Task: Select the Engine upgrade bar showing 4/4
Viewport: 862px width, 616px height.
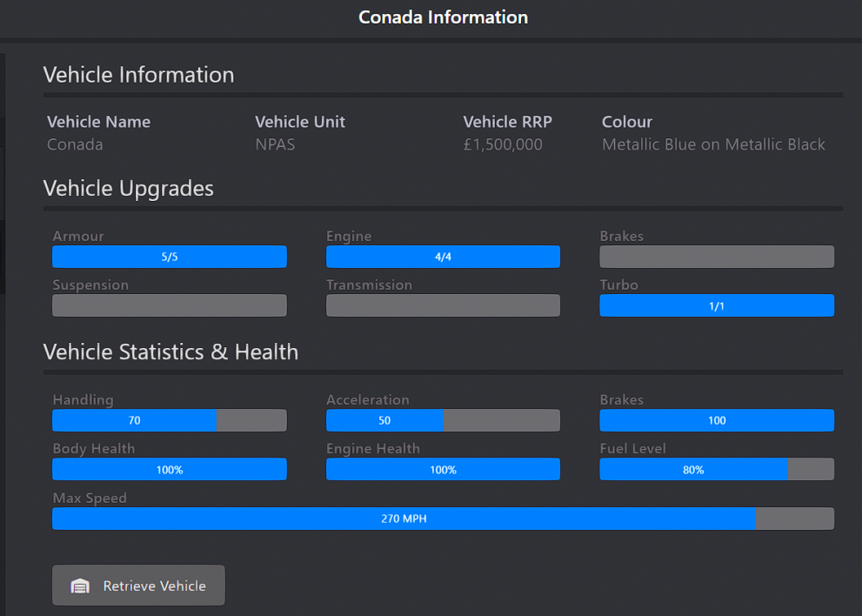Action: (x=443, y=257)
